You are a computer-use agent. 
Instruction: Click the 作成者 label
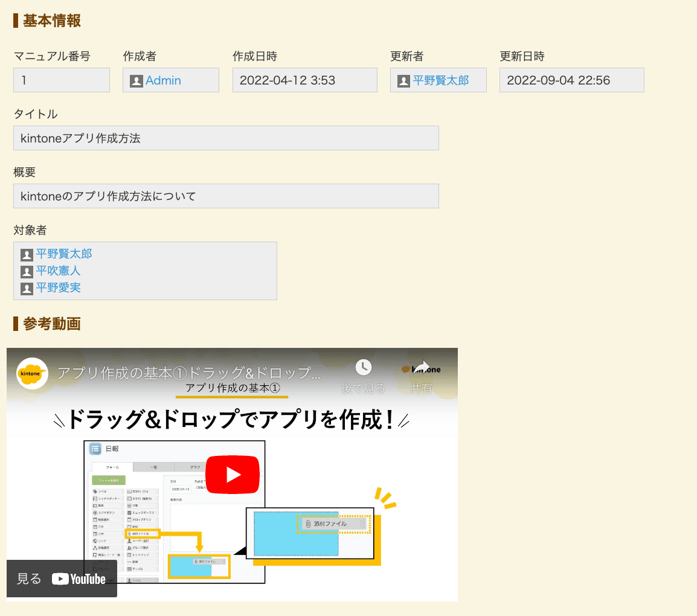coord(140,56)
